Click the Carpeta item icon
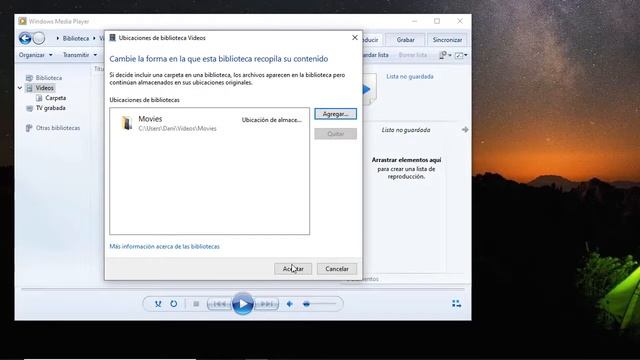 39,98
